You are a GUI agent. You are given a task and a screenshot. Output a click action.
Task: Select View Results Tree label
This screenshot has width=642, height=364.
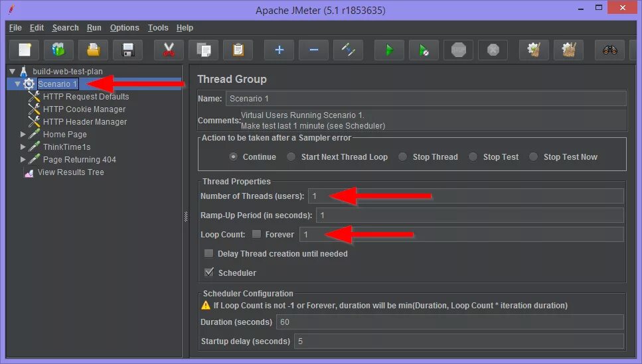(x=71, y=172)
